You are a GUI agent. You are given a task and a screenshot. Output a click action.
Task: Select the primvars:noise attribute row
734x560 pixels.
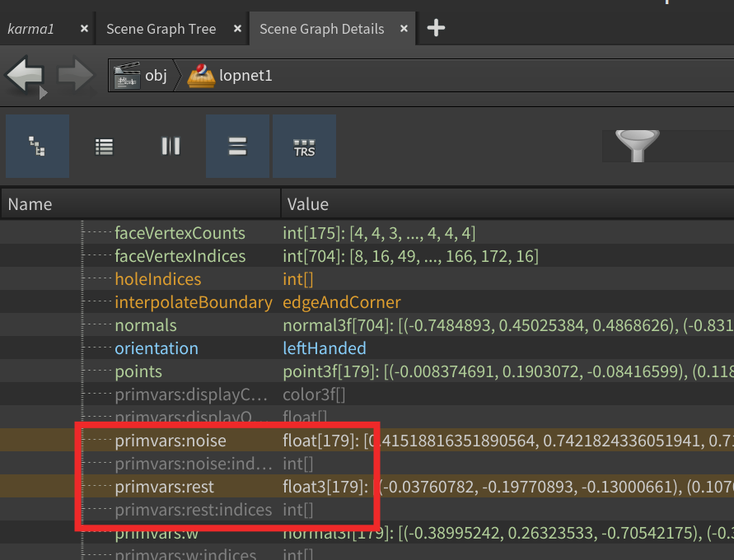point(367,441)
